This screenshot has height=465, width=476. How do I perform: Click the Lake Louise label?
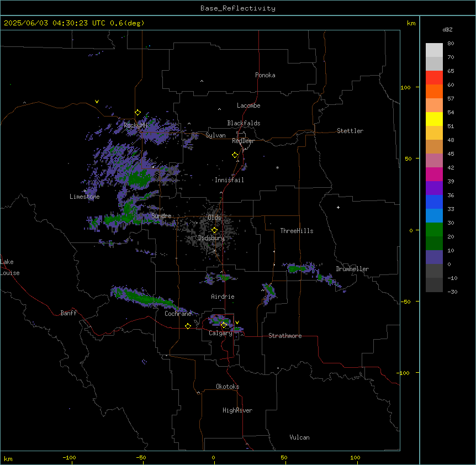coord(9,267)
